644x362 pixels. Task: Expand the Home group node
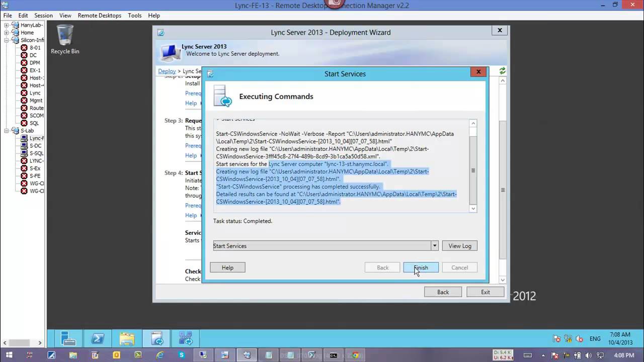(x=7, y=33)
